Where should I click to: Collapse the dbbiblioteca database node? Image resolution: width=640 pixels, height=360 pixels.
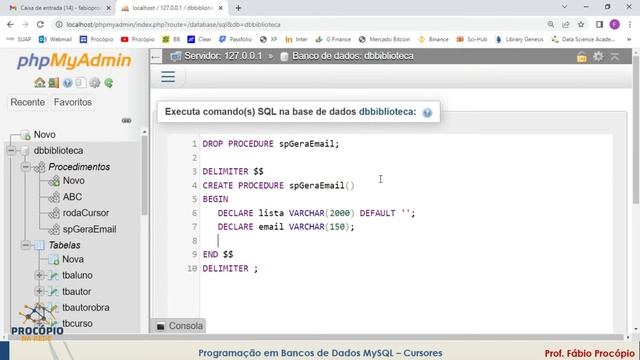click(x=11, y=151)
